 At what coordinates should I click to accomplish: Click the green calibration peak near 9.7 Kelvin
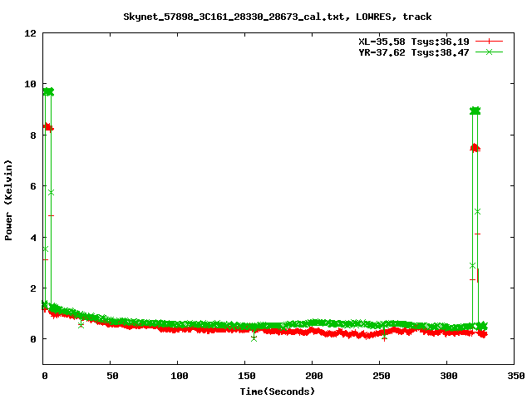pyautogui.click(x=48, y=91)
